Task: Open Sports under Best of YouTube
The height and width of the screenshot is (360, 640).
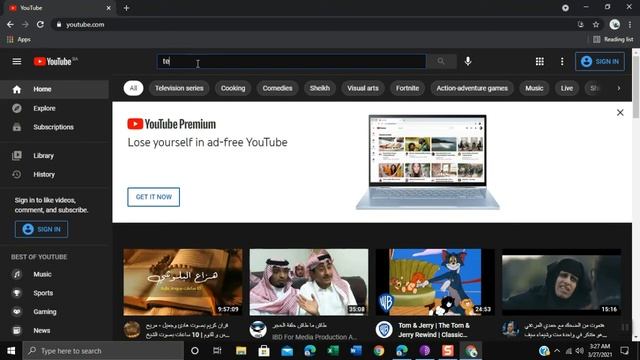Action: [x=54, y=293]
